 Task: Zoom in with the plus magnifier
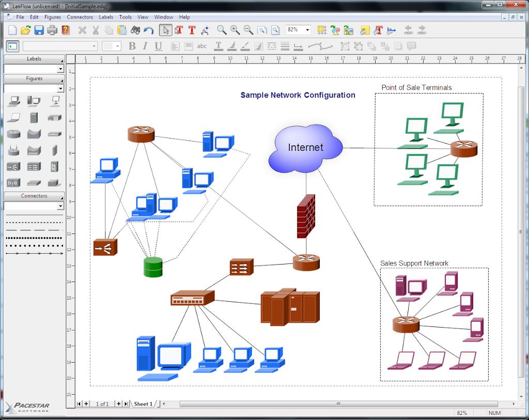235,30
